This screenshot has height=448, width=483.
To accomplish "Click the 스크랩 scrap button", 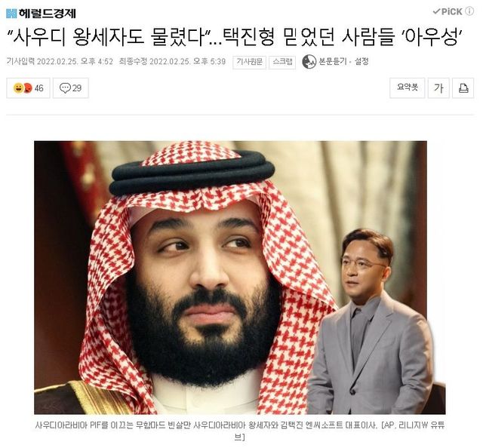I will pos(282,62).
